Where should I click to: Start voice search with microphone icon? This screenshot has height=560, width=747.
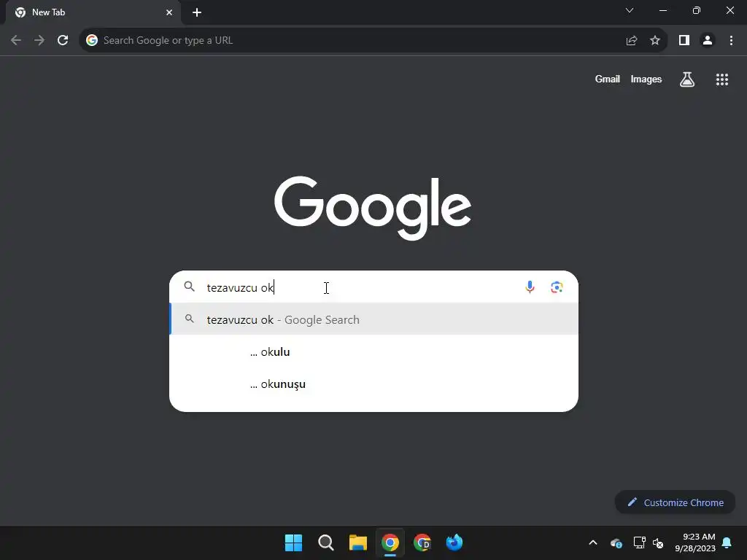point(530,287)
